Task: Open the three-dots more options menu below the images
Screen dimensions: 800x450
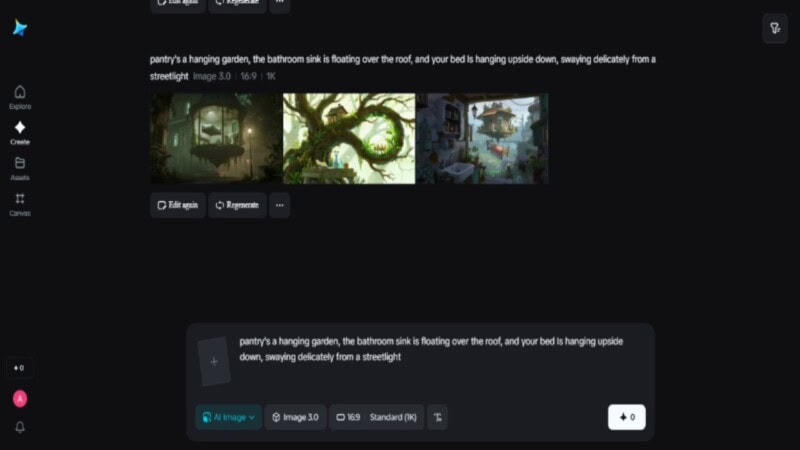Action: point(280,205)
